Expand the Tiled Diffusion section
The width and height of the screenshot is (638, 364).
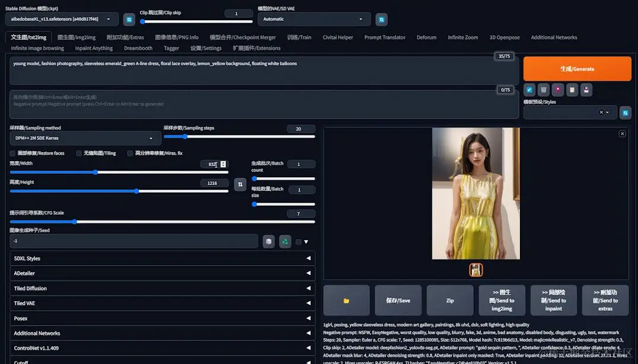click(x=162, y=288)
